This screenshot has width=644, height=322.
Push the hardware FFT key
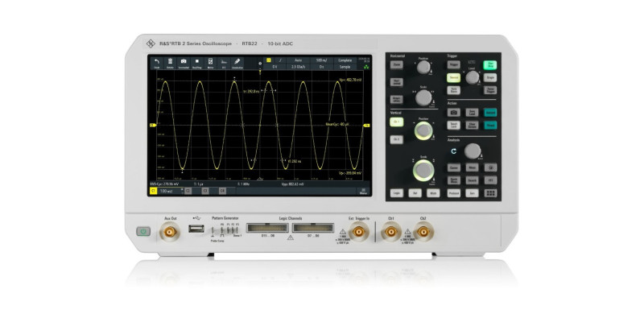pyautogui.click(x=490, y=180)
